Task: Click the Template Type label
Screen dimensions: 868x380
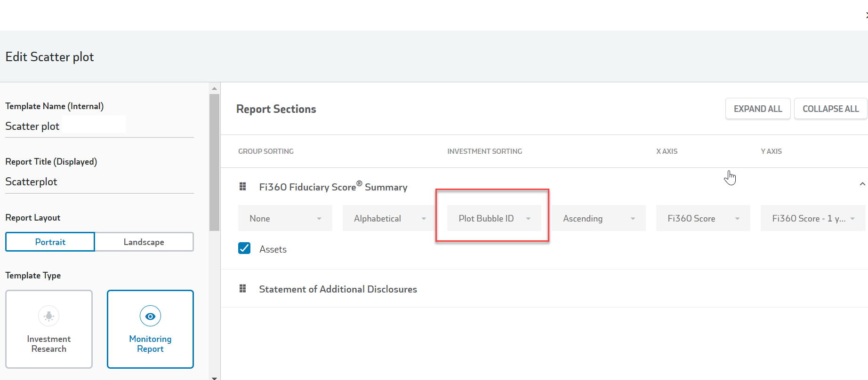Action: click(x=33, y=275)
